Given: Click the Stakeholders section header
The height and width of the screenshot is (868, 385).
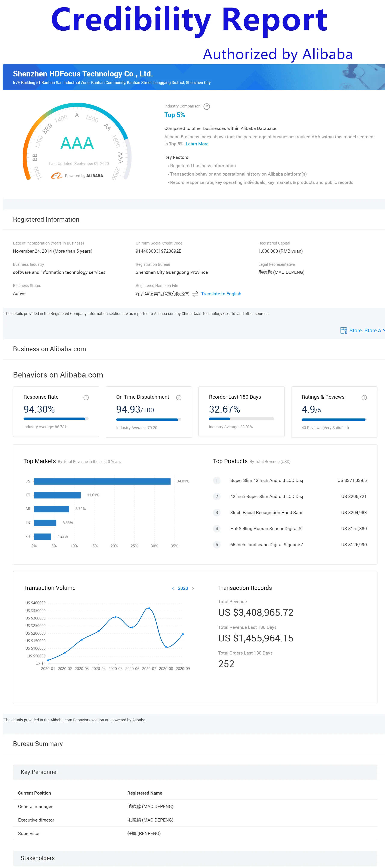Looking at the screenshot, I should (x=38, y=858).
